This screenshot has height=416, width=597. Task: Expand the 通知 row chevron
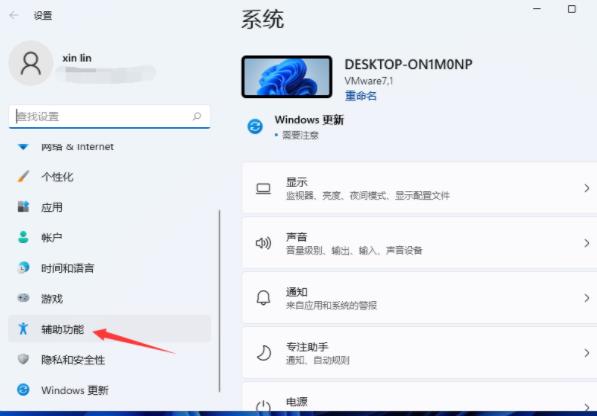[587, 298]
